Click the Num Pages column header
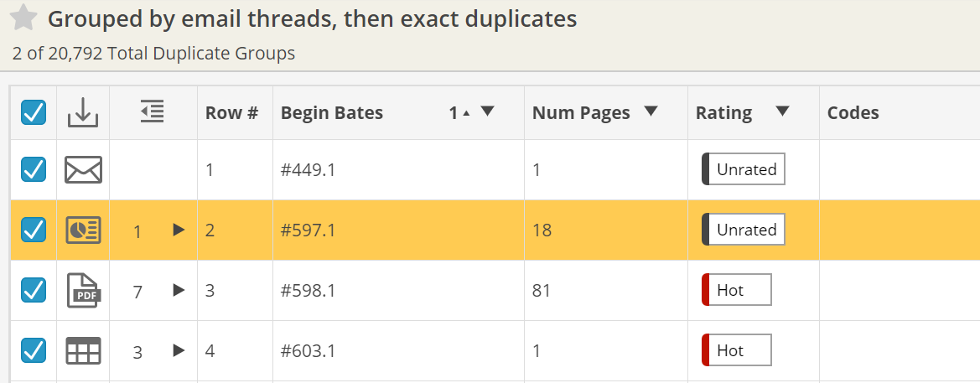This screenshot has height=383, width=980. click(581, 113)
